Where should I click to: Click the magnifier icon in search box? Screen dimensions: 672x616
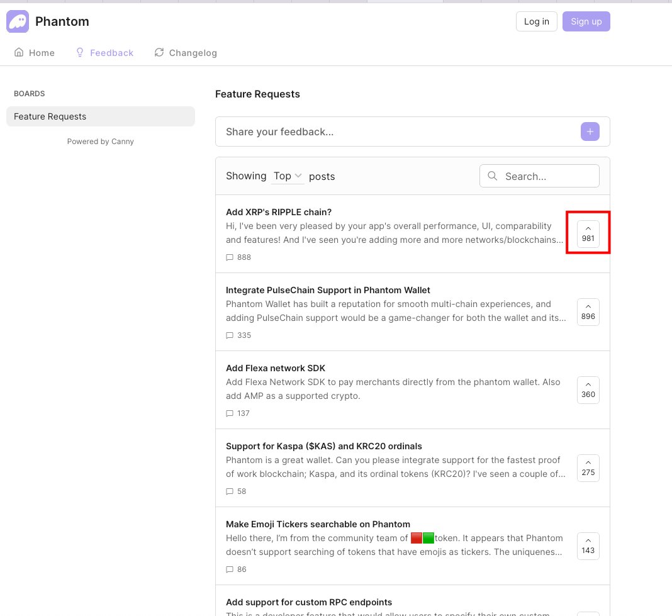[493, 176]
